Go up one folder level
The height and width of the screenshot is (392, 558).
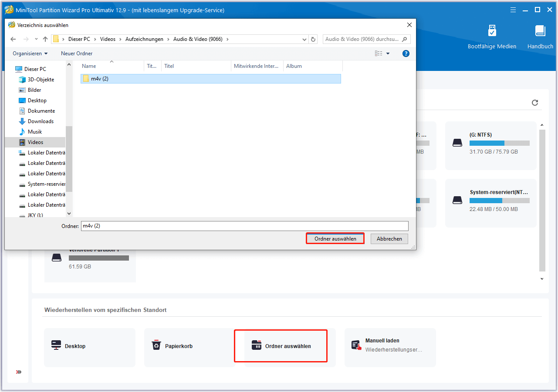(x=45, y=39)
